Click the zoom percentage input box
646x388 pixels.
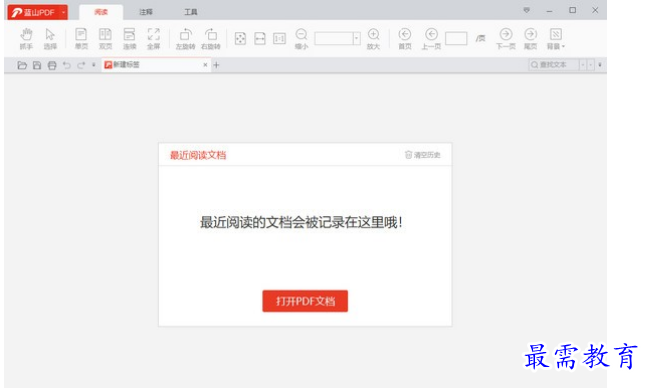pos(334,39)
